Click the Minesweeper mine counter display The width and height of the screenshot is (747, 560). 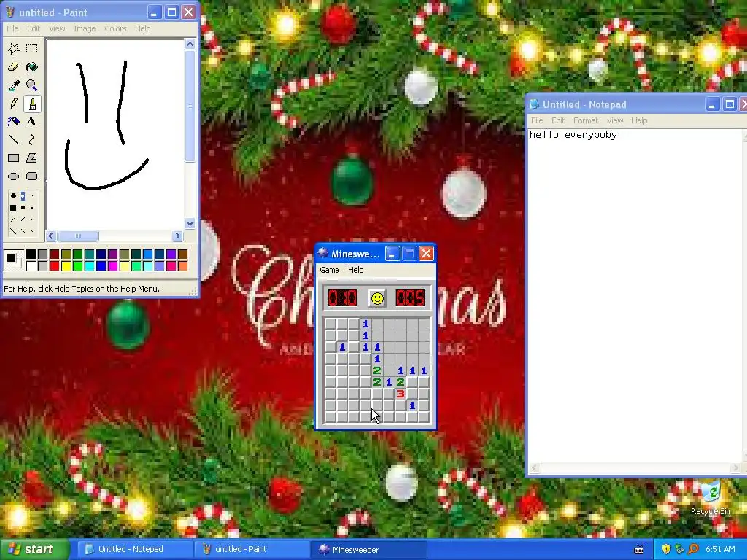tap(342, 298)
